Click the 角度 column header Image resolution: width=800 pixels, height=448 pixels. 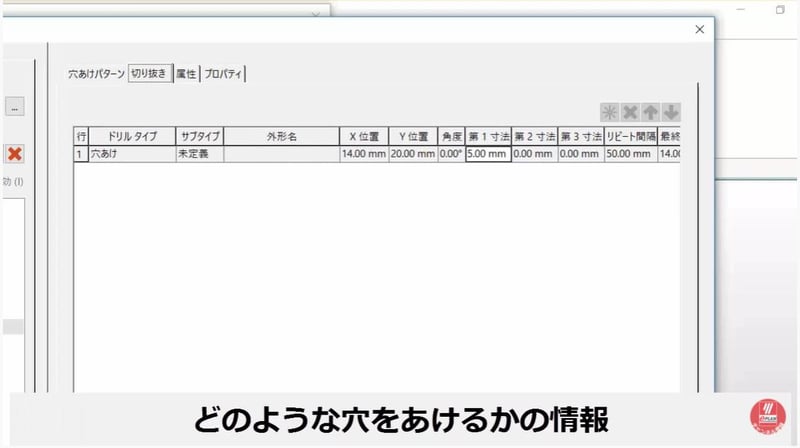click(x=451, y=136)
